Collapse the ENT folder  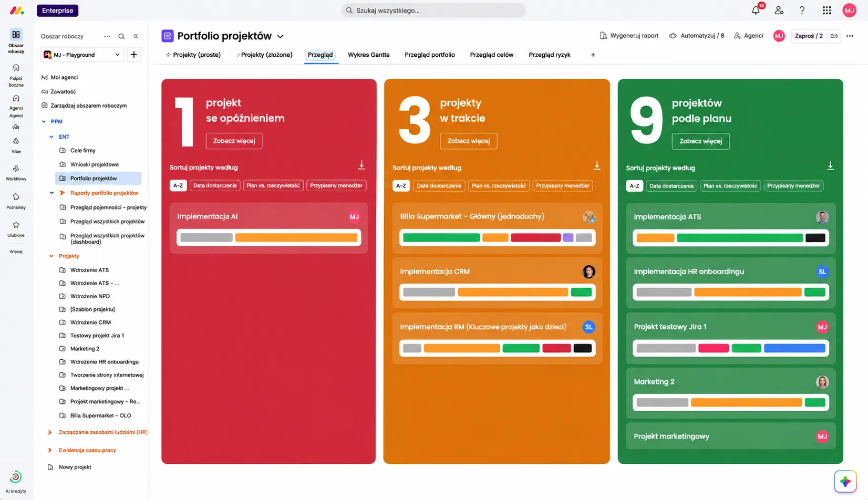click(51, 137)
